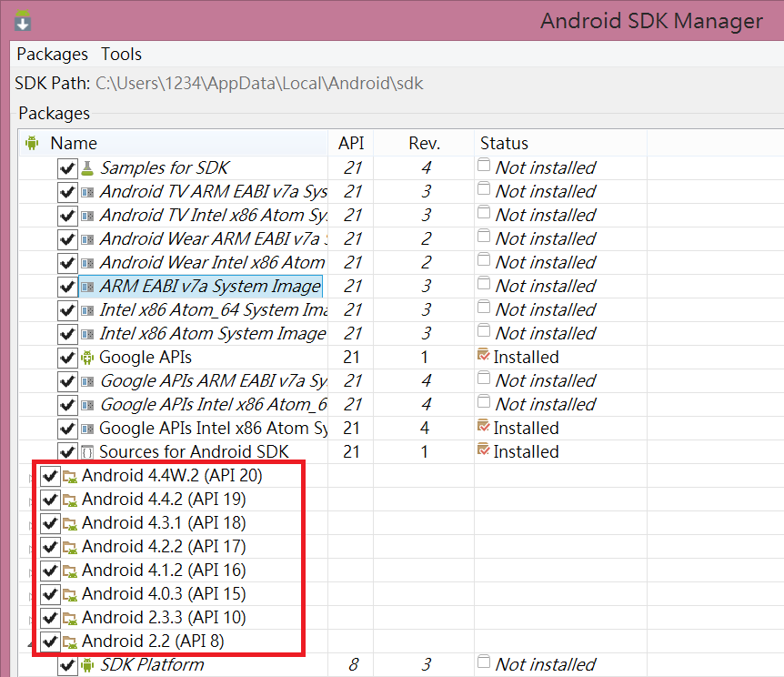Click the Android robot icon beside Google APIs
784x677 pixels.
tap(87, 358)
